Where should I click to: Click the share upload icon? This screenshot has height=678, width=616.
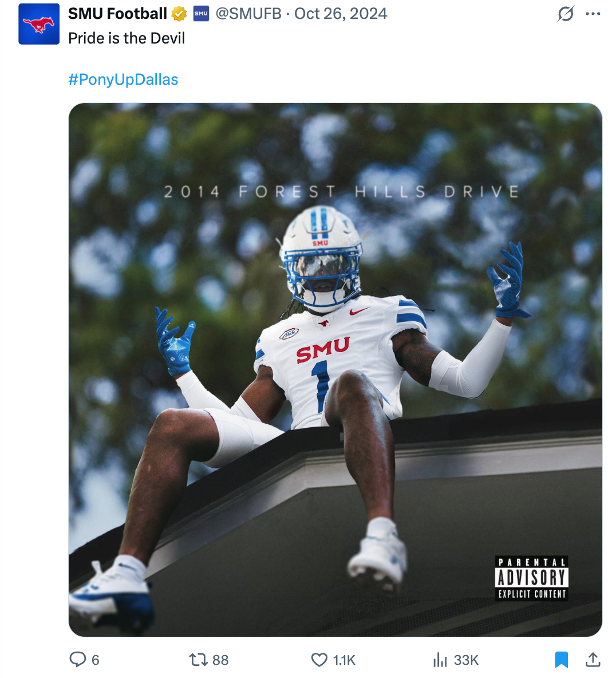pos(593,660)
